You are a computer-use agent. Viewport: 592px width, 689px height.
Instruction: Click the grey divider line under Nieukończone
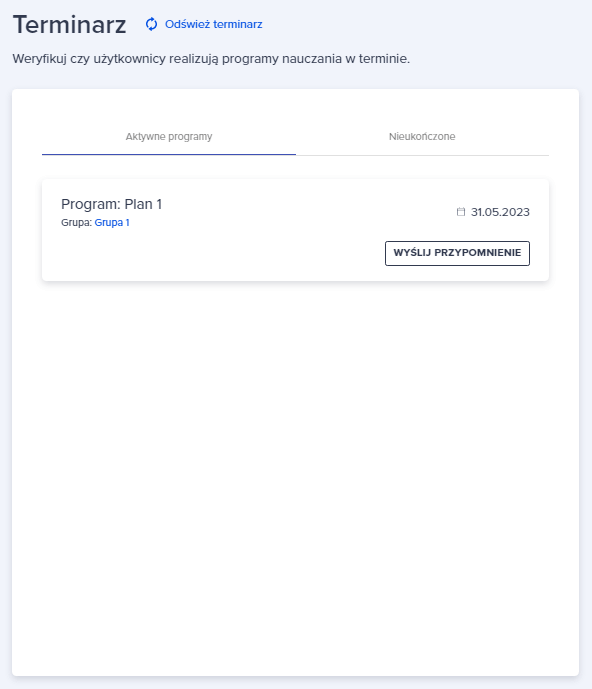click(x=422, y=155)
